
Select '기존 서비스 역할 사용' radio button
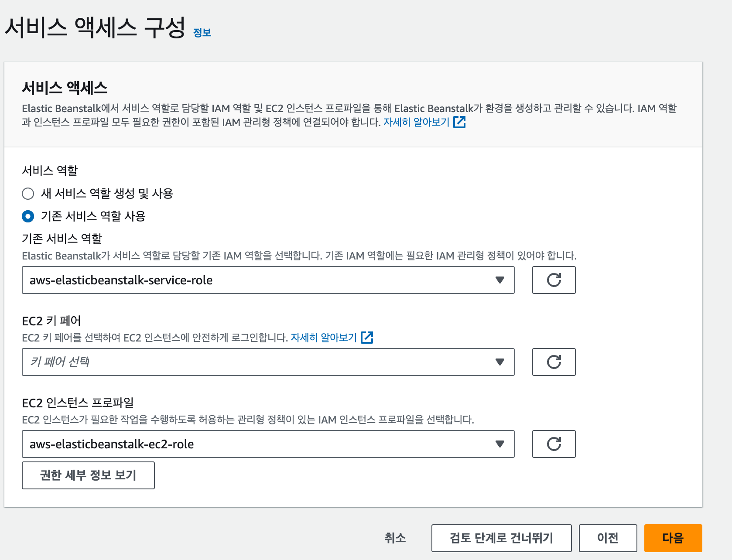(x=28, y=216)
